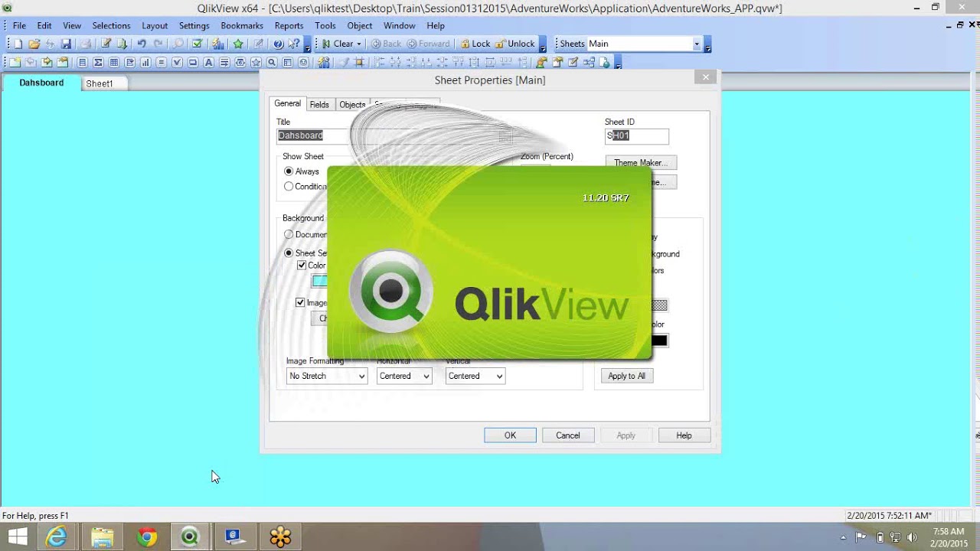Click the Help Topics question mark icon

(x=278, y=44)
